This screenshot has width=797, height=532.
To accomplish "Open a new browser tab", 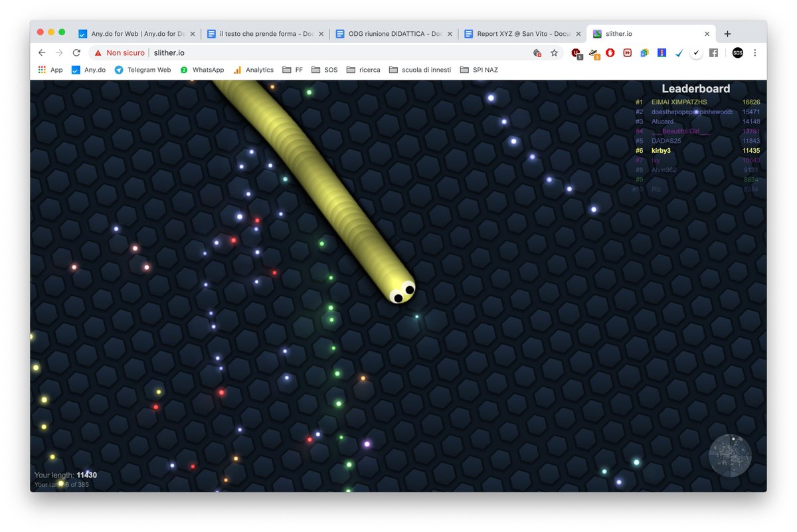I will (727, 34).
